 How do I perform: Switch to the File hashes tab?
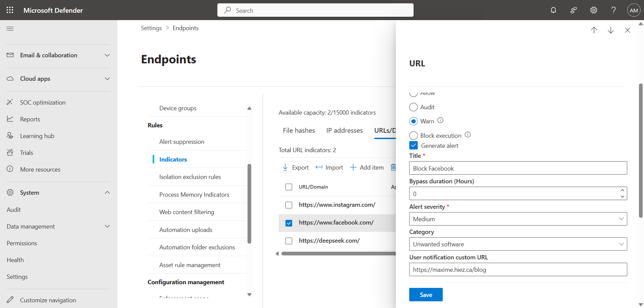[299, 130]
